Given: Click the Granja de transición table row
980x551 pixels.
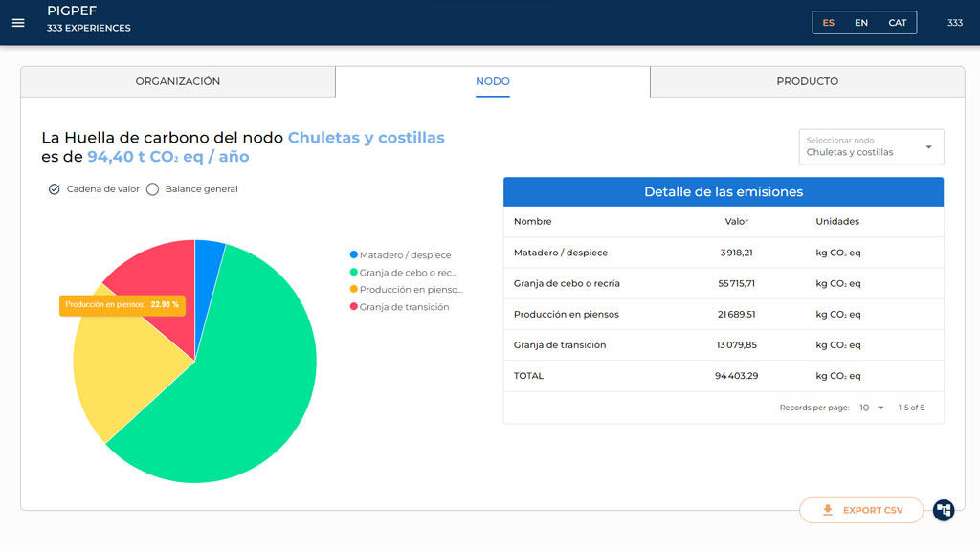Looking at the screenshot, I should (x=723, y=345).
